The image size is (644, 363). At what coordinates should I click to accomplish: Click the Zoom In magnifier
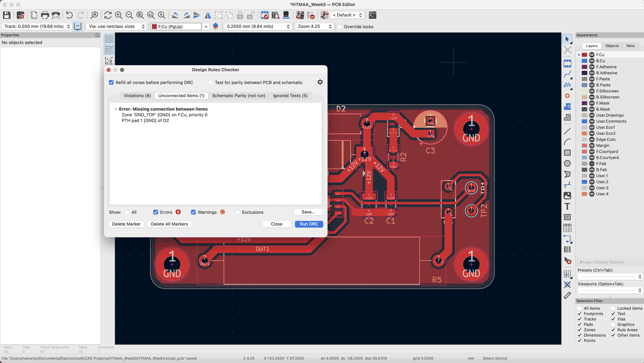[119, 15]
